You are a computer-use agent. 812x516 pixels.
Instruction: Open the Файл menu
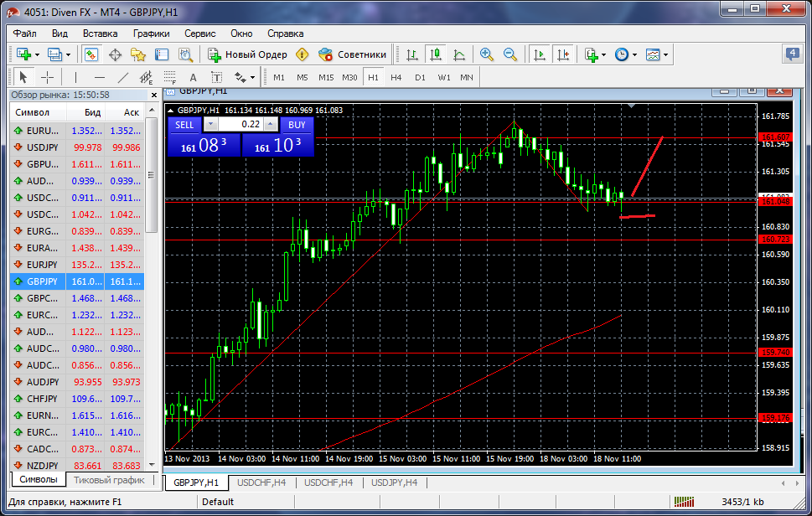(x=25, y=34)
